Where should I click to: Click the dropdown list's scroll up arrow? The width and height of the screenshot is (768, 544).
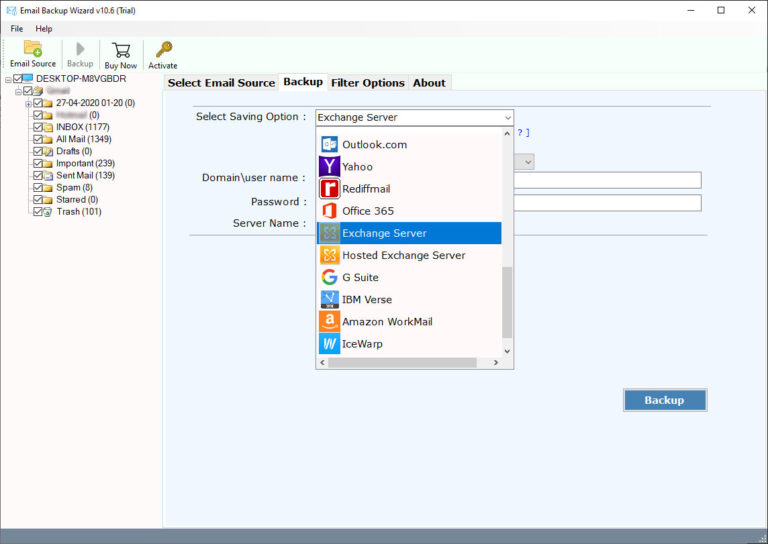507,133
